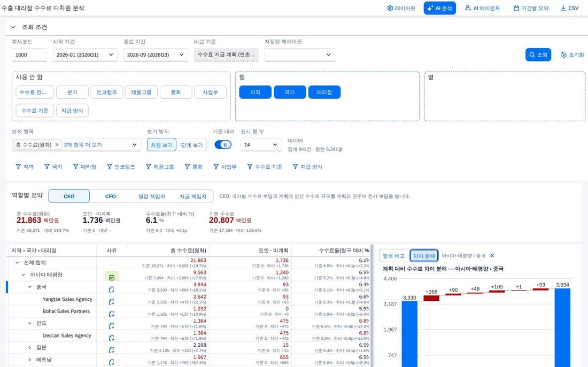Expand the 베트남 tree row
This screenshot has width=588, height=367.
click(x=29, y=360)
